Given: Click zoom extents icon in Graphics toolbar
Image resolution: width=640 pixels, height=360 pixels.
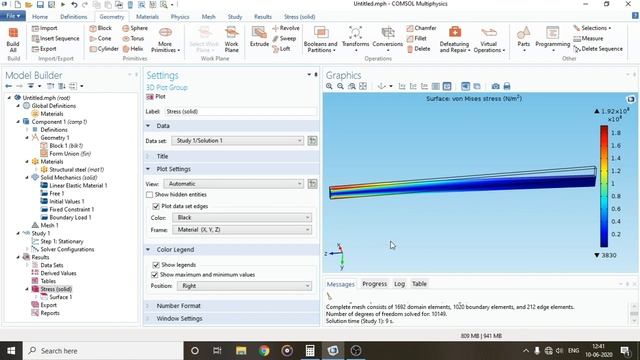Looking at the screenshot, I should pos(362,86).
